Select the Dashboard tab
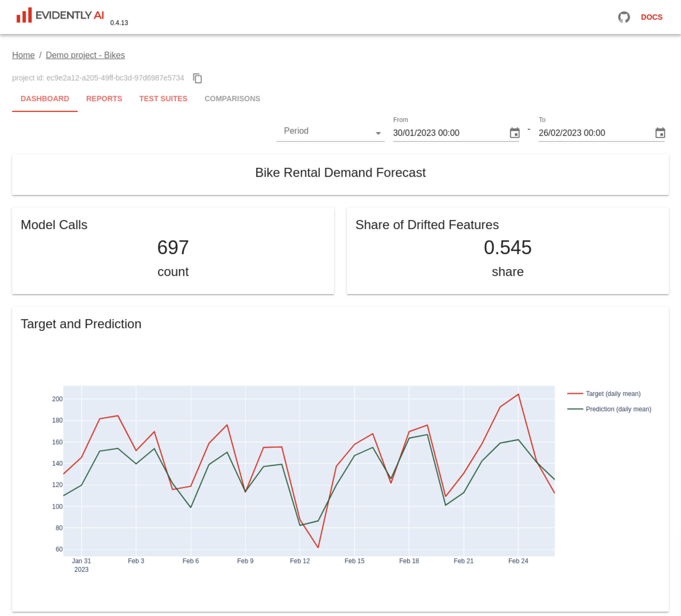The height and width of the screenshot is (616, 681). click(x=45, y=99)
